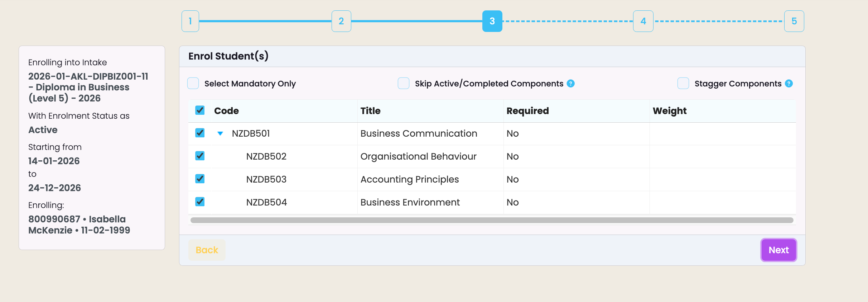Viewport: 868px width, 302px height.
Task: Jump to wizard step 4
Action: (x=643, y=21)
